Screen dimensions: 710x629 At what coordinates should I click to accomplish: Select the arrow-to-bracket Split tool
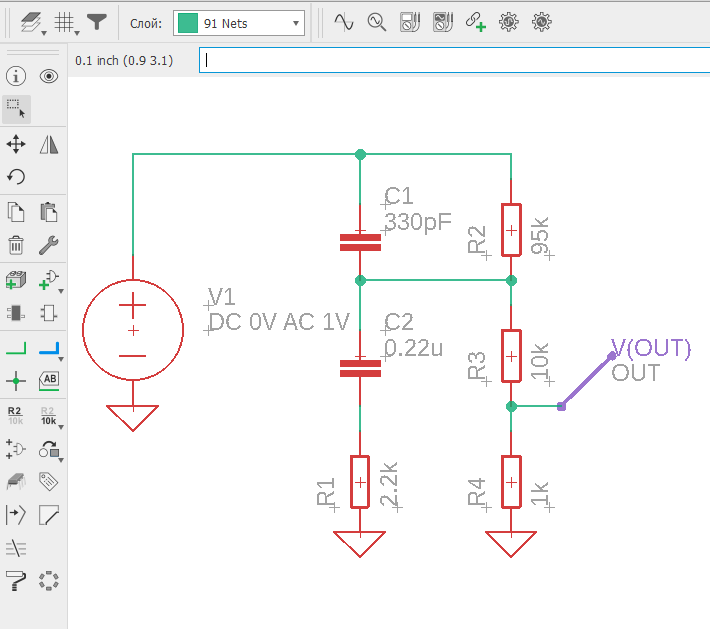pyautogui.click(x=16, y=514)
